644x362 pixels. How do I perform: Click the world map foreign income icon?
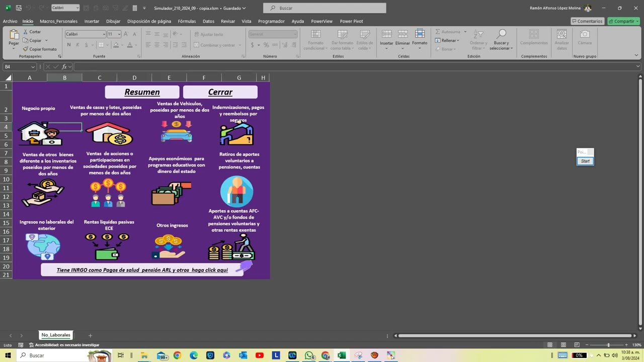coord(43,247)
